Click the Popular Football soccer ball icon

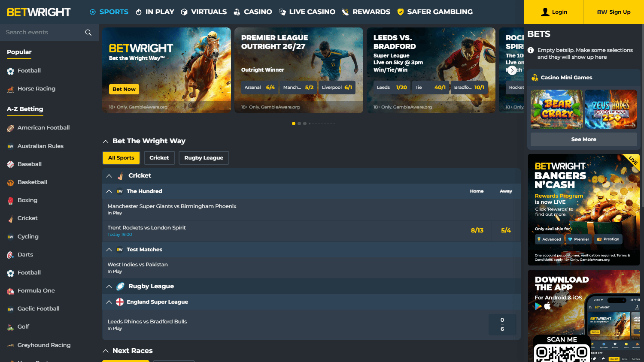pyautogui.click(x=11, y=71)
